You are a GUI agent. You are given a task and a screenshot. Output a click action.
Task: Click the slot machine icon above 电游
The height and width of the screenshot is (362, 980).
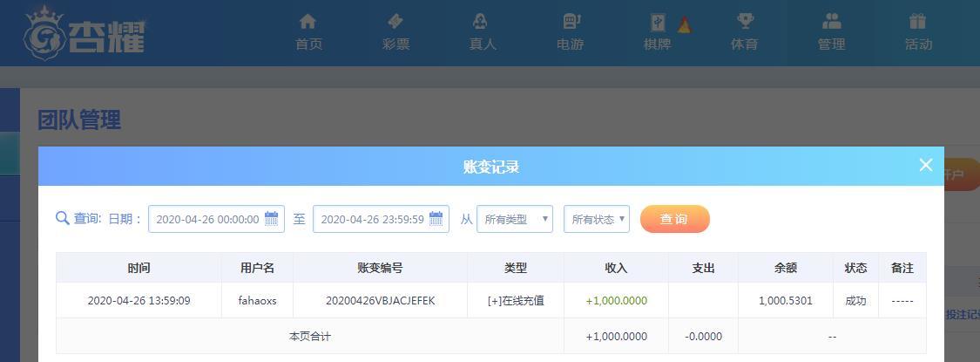[x=571, y=21]
